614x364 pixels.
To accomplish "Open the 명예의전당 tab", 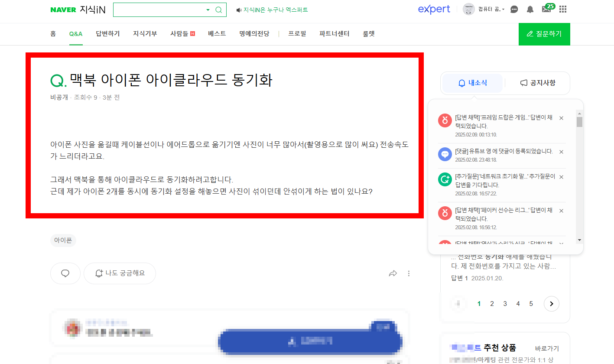I will click(x=254, y=33).
